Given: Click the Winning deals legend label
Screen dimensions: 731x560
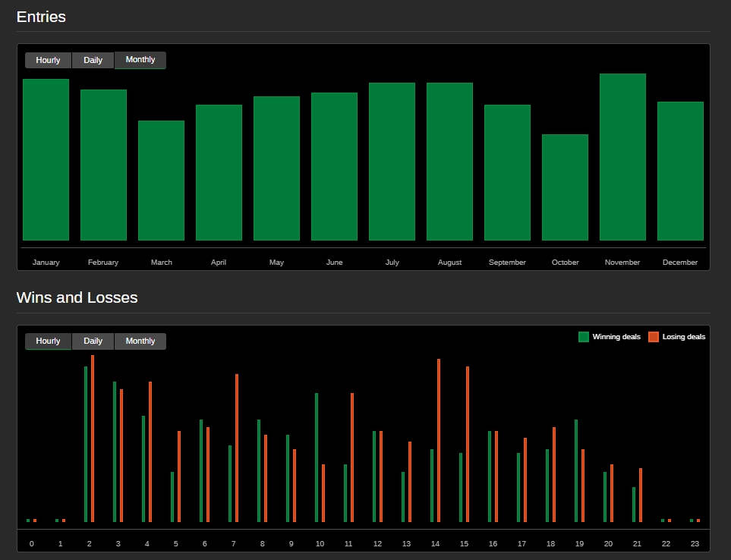Looking at the screenshot, I should [x=616, y=337].
